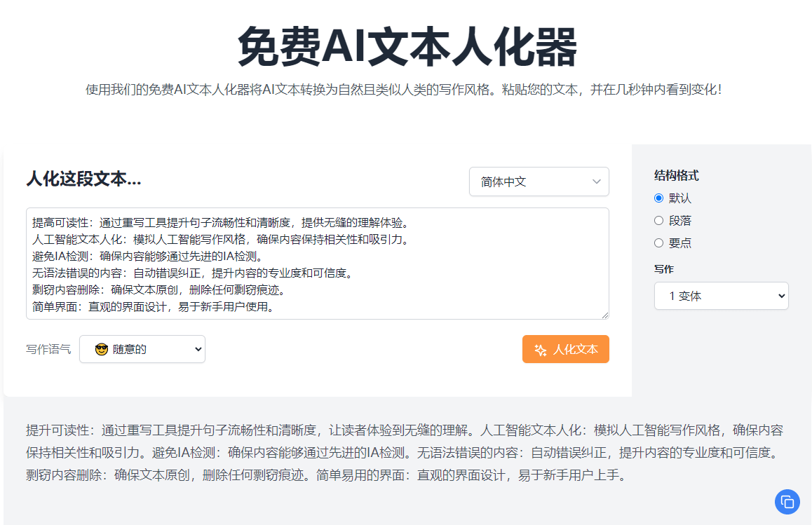Open the 1 变体 variants dropdown
Viewport: 812px width, 525px height.
(720, 296)
